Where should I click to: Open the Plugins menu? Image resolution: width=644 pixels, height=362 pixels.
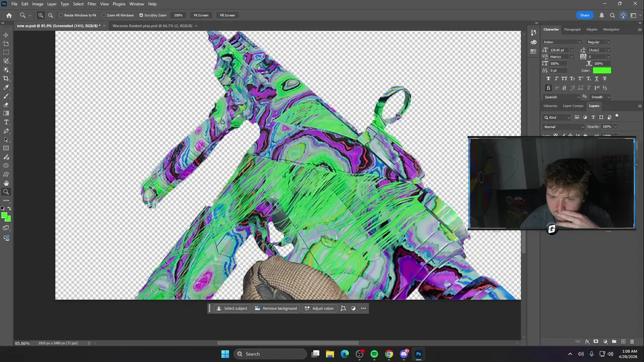119,4
